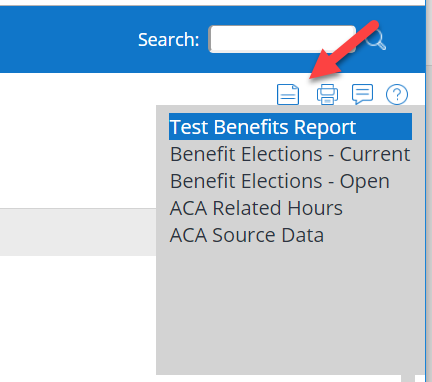Click the Search: label text
Image resolution: width=432 pixels, height=382 pixels.
[x=168, y=40]
